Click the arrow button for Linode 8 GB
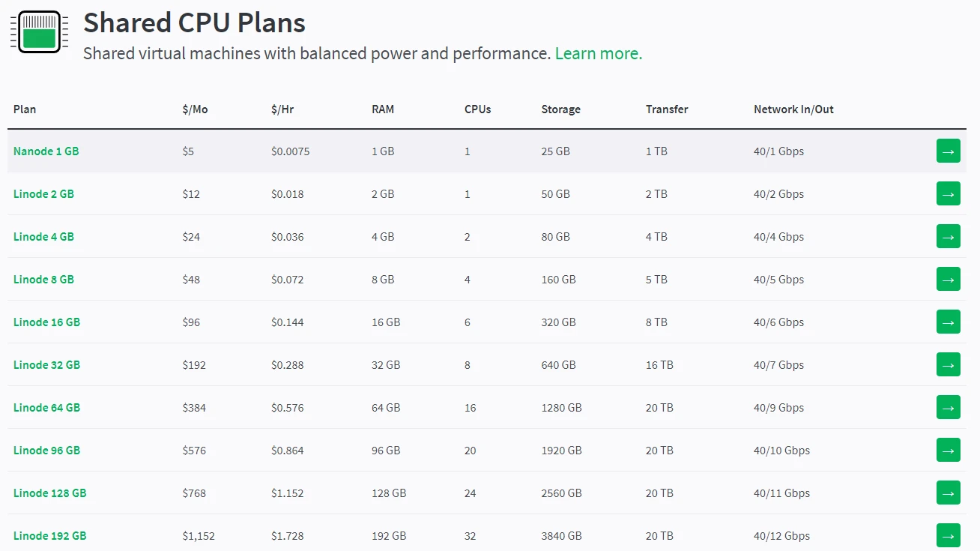Image resolution: width=980 pixels, height=551 pixels. tap(948, 279)
